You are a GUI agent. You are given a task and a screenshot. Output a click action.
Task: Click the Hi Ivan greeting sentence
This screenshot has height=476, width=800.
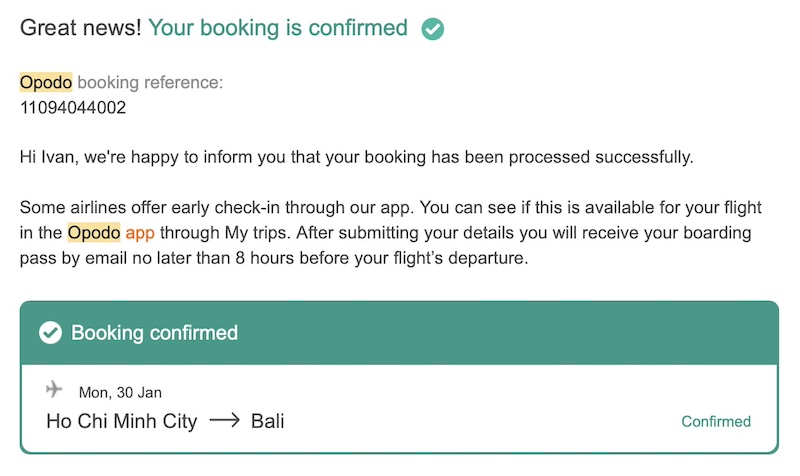point(355,157)
